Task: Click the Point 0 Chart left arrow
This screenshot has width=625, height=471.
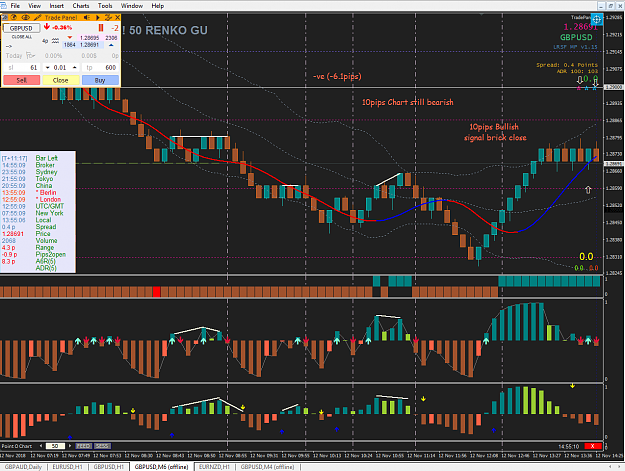Action: coord(41,446)
